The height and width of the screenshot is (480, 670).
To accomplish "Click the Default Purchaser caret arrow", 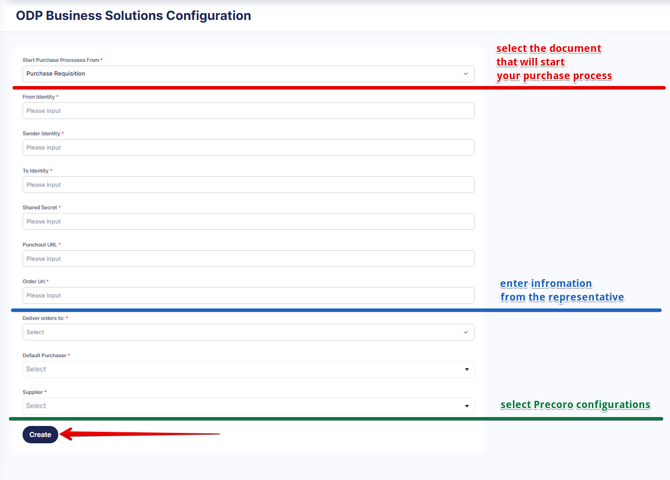I will pyautogui.click(x=467, y=369).
